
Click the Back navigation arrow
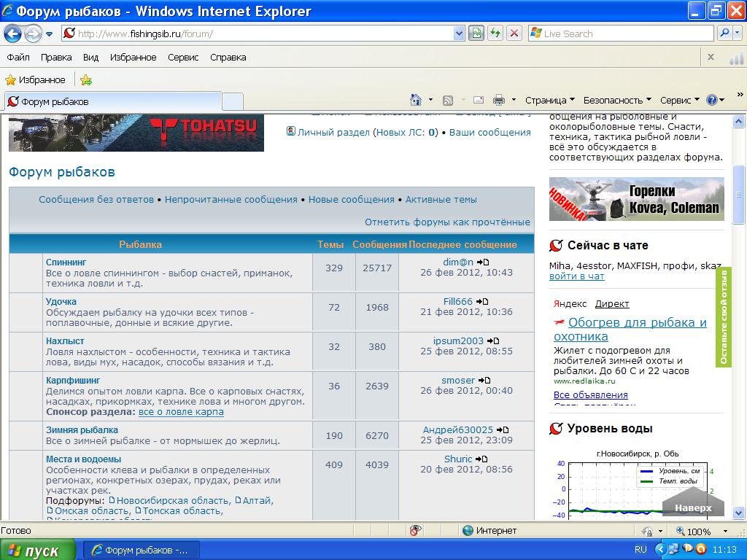click(12, 34)
